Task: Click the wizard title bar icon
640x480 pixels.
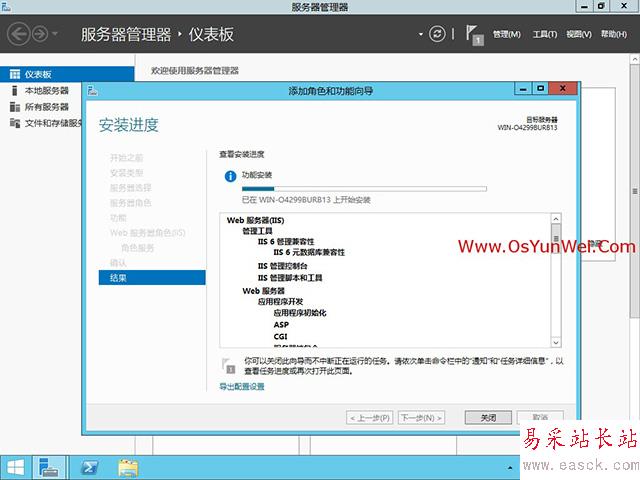Action: (93, 90)
